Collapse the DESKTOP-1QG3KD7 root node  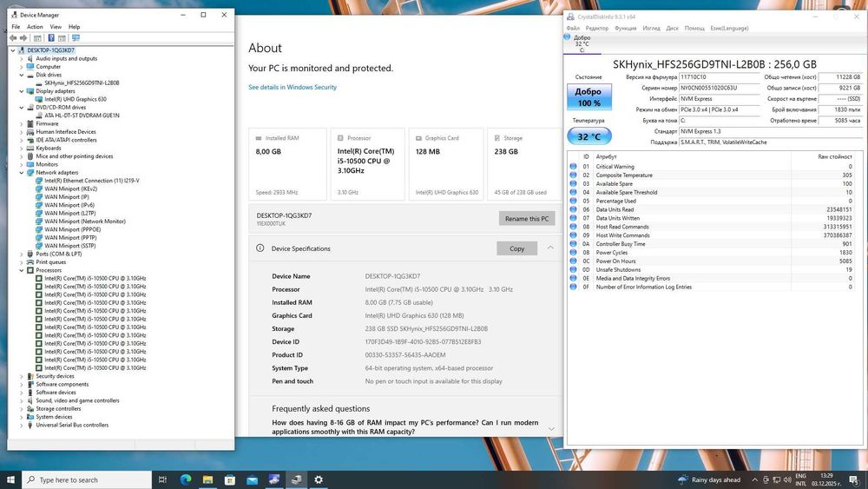[x=13, y=50]
